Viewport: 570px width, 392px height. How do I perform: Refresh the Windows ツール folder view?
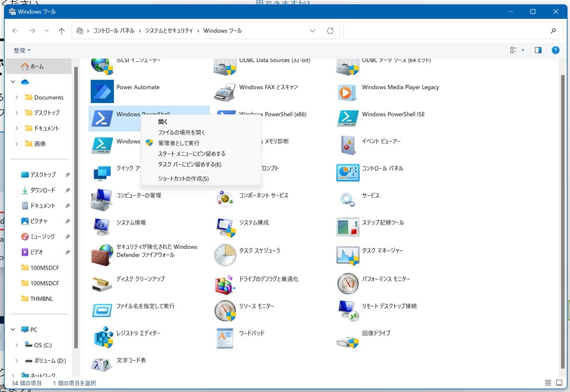tap(330, 31)
